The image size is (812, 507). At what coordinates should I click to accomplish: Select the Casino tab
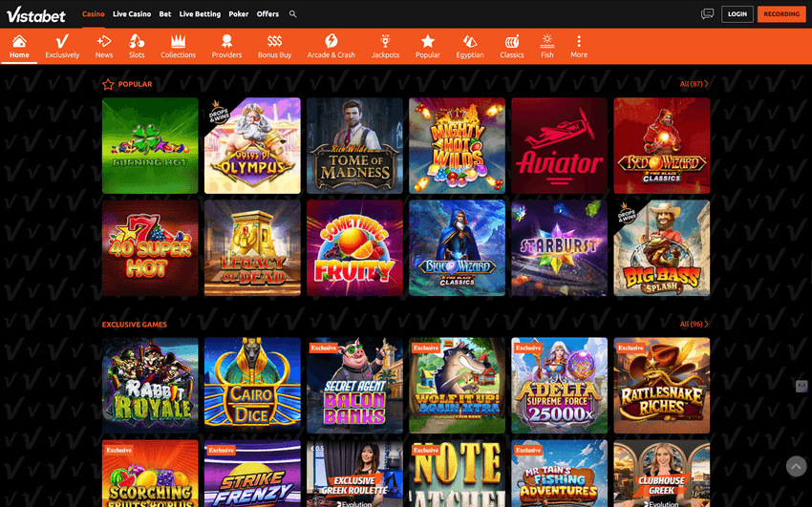(94, 14)
